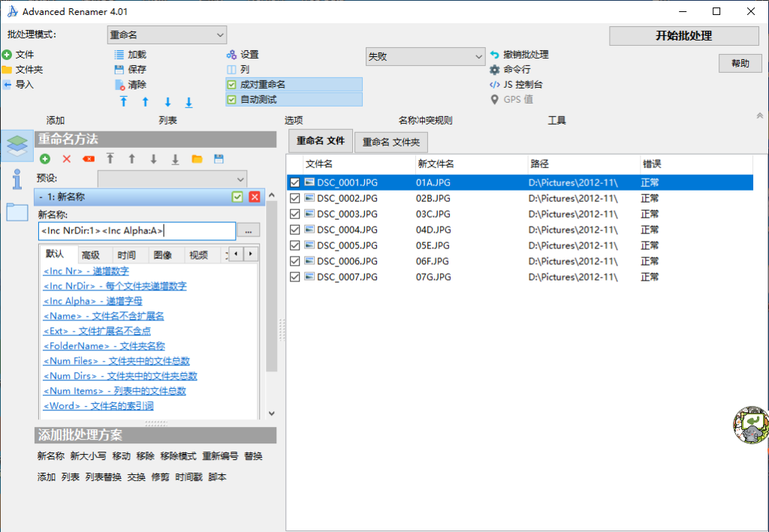Click the red X delete method toolbar icon
769x532 pixels.
67,159
